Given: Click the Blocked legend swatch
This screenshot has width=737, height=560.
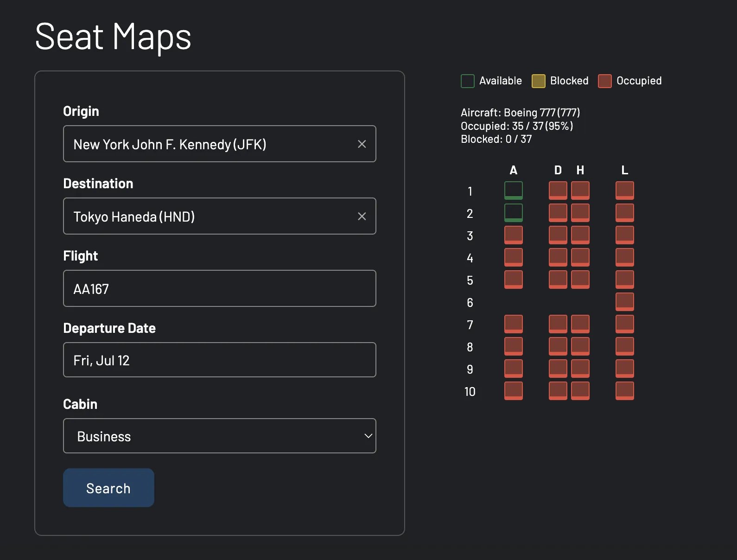Looking at the screenshot, I should 539,81.
